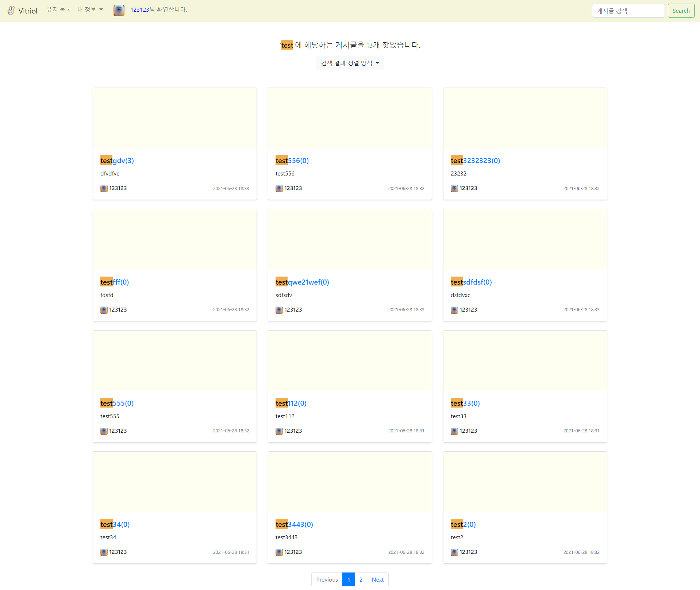Open the test555(0) post
The image size is (700, 590).
point(117,403)
